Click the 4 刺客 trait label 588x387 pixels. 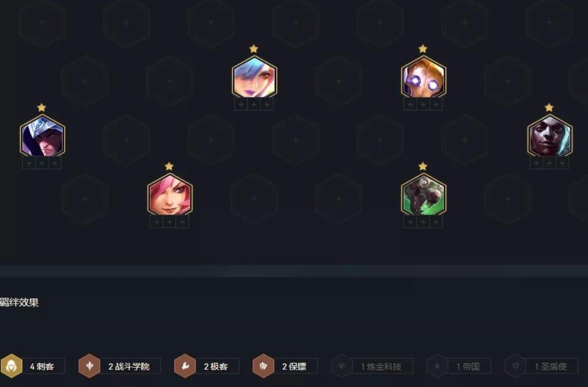coord(43,366)
